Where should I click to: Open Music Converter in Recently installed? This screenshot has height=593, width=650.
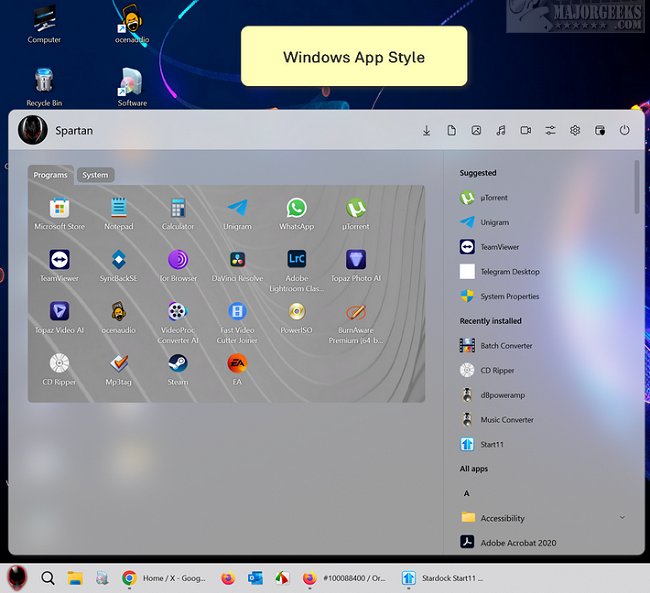pyautogui.click(x=543, y=420)
